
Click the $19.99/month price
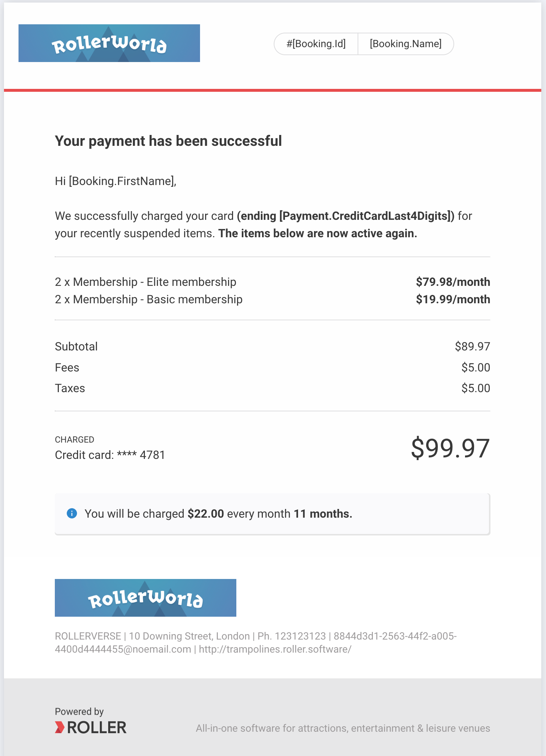[453, 299]
